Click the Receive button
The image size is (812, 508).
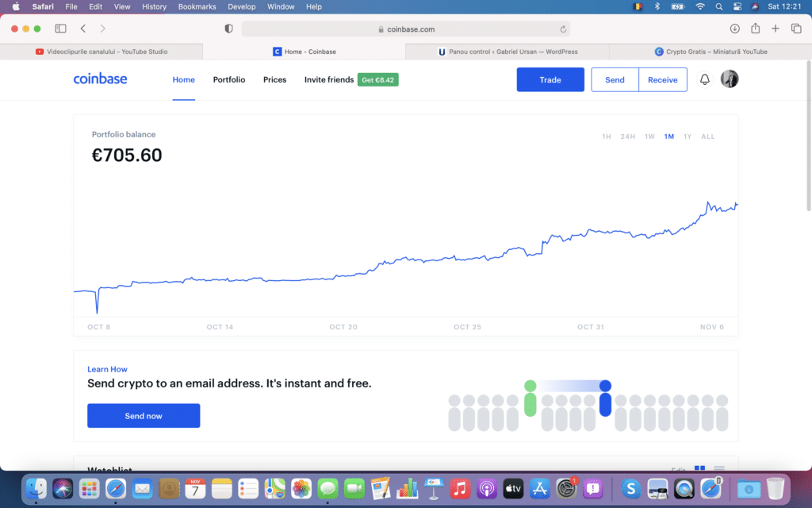point(662,79)
